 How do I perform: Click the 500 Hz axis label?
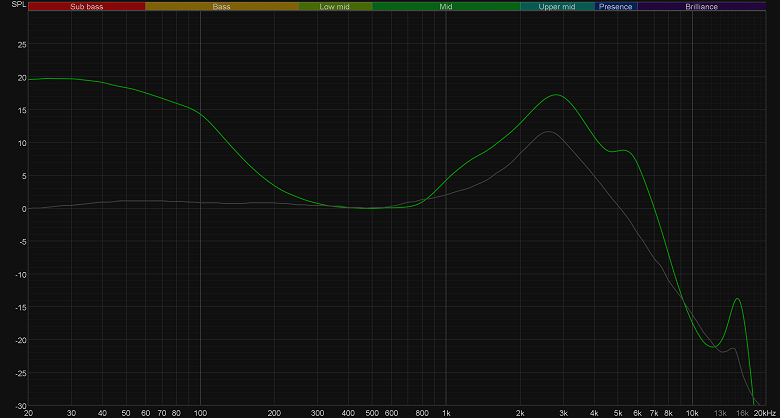click(x=372, y=413)
